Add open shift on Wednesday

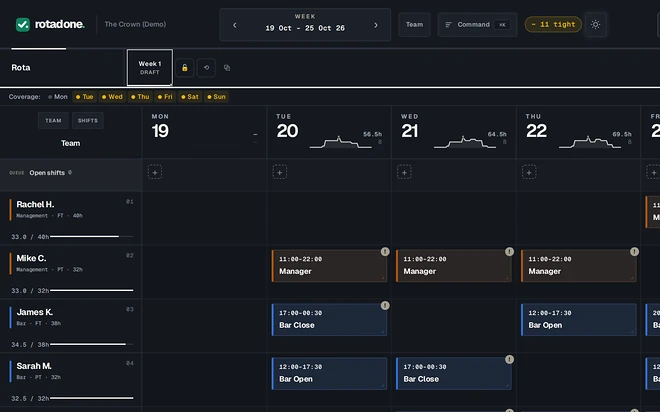pos(404,172)
